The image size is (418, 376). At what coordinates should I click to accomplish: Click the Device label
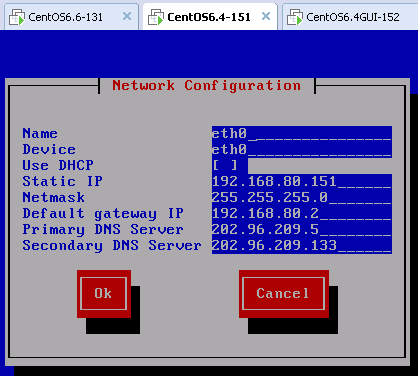point(49,150)
